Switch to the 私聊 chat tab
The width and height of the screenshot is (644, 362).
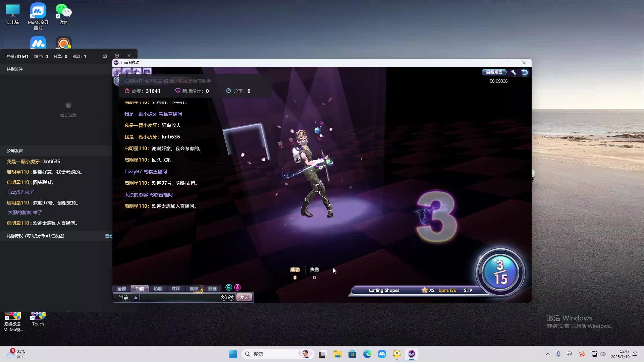(x=158, y=289)
